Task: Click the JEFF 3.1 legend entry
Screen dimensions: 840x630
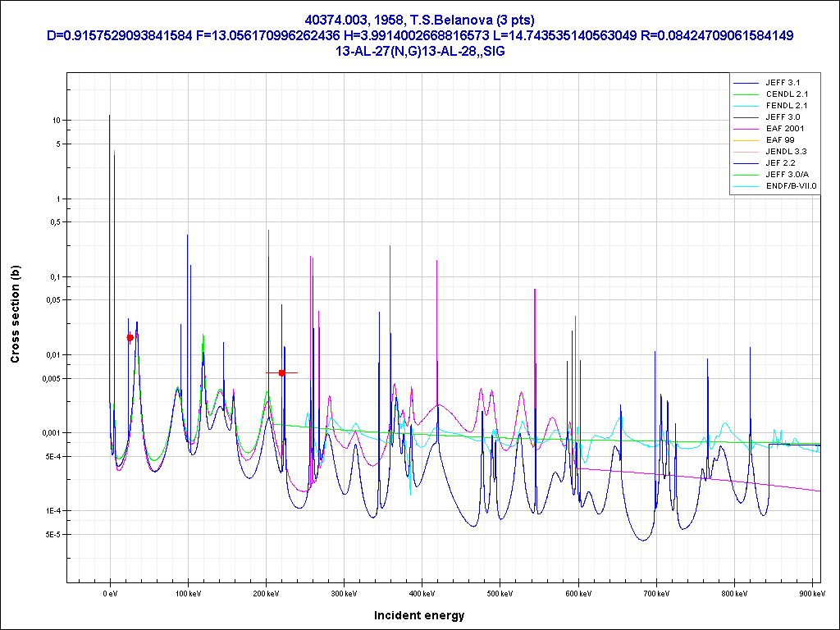Action: [782, 83]
